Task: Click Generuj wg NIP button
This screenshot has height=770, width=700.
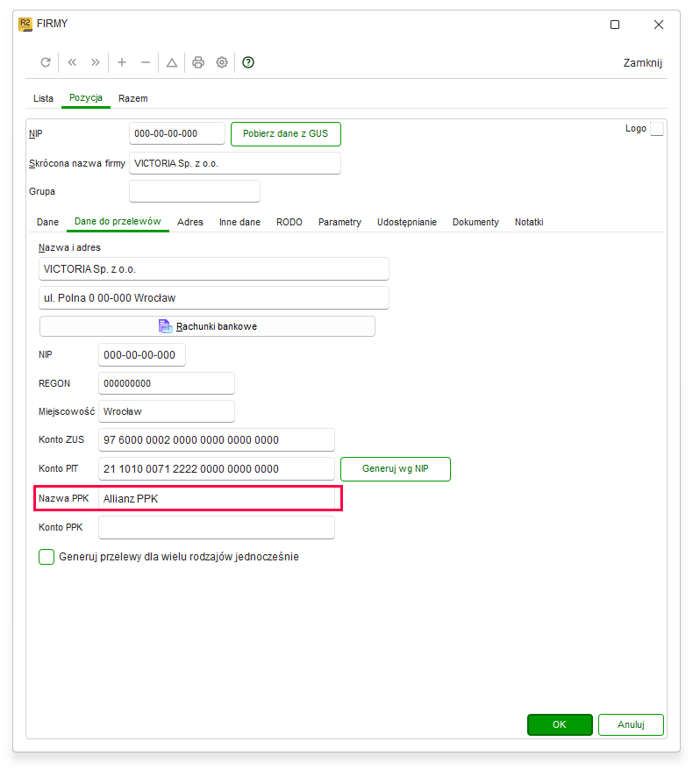Action: point(396,469)
